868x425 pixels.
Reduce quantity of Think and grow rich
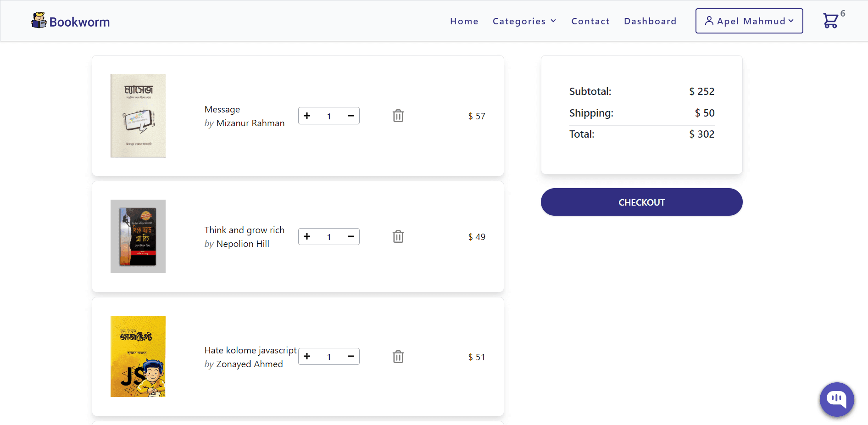(351, 236)
